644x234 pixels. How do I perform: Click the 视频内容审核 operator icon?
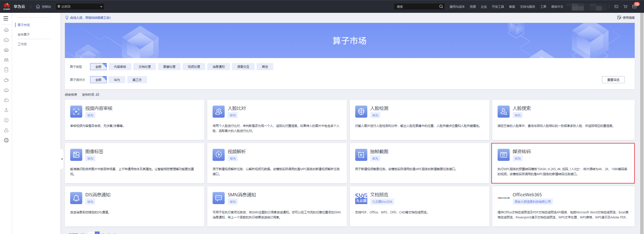point(76,112)
